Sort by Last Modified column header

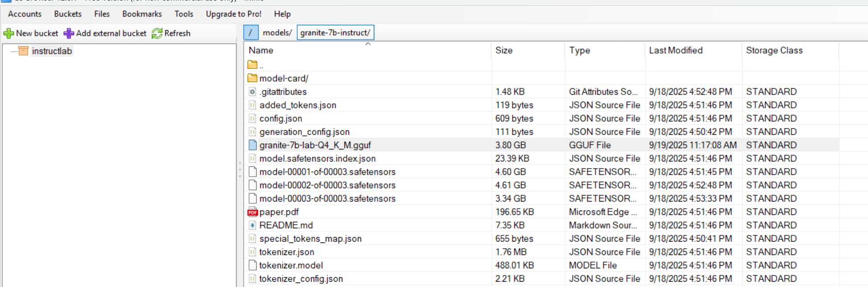676,50
